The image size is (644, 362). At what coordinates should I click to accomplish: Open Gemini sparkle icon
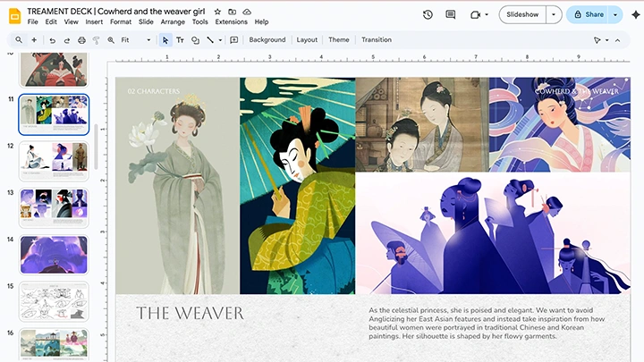tap(636, 15)
